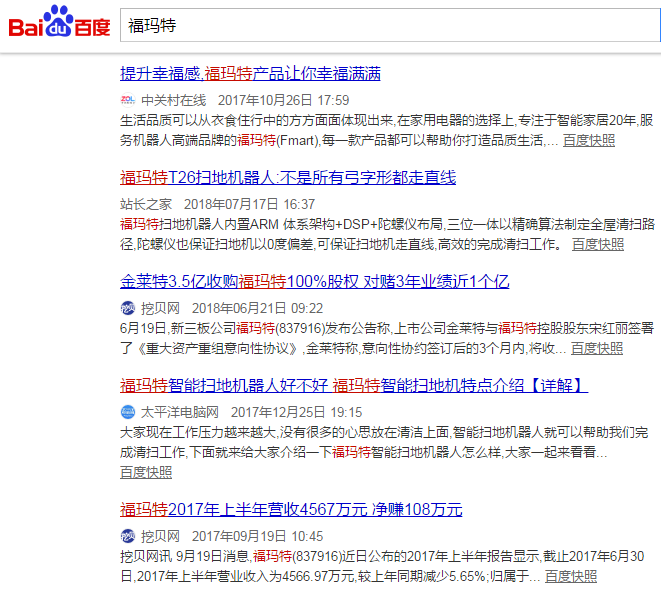Click the 太平洋电脑网 source name
This screenshot has width=661, height=594.
point(180,412)
